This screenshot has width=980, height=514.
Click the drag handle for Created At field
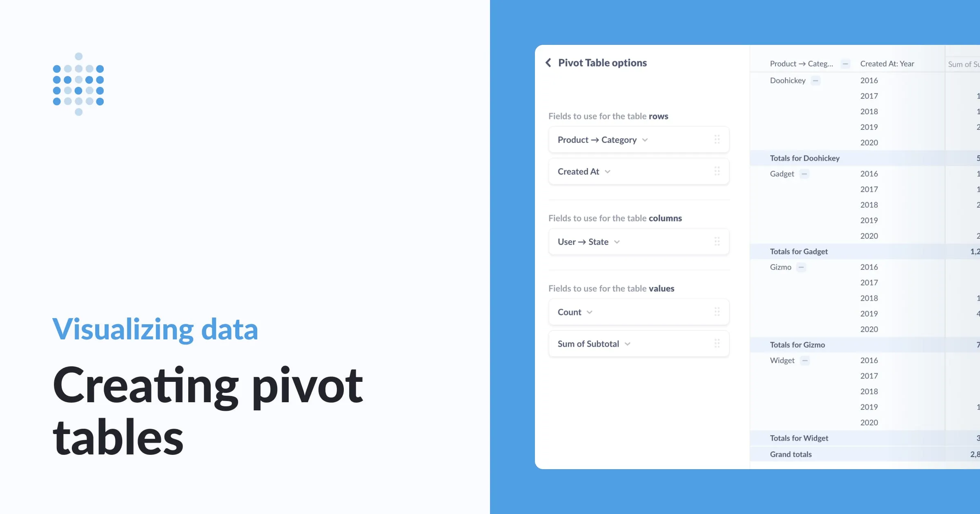coord(717,171)
